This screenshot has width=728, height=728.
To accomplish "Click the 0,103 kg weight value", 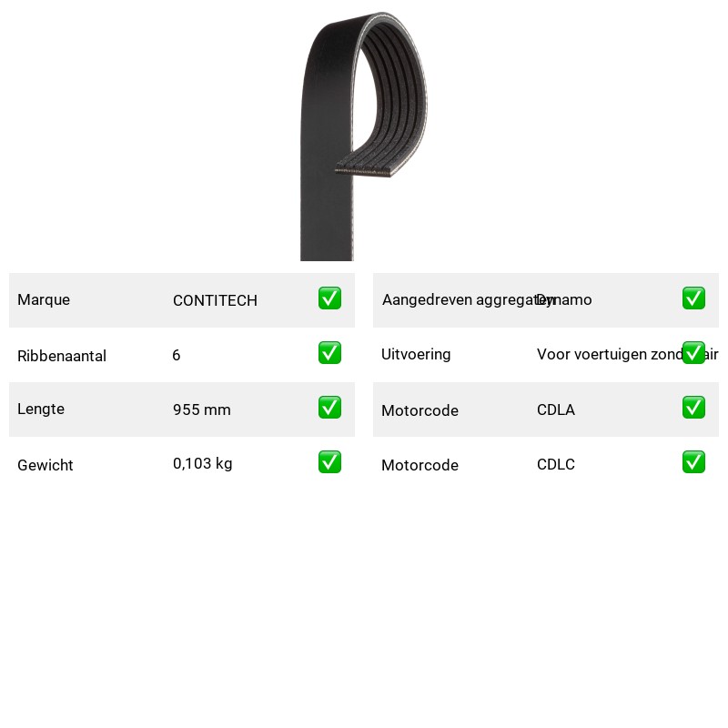I will (x=202, y=463).
